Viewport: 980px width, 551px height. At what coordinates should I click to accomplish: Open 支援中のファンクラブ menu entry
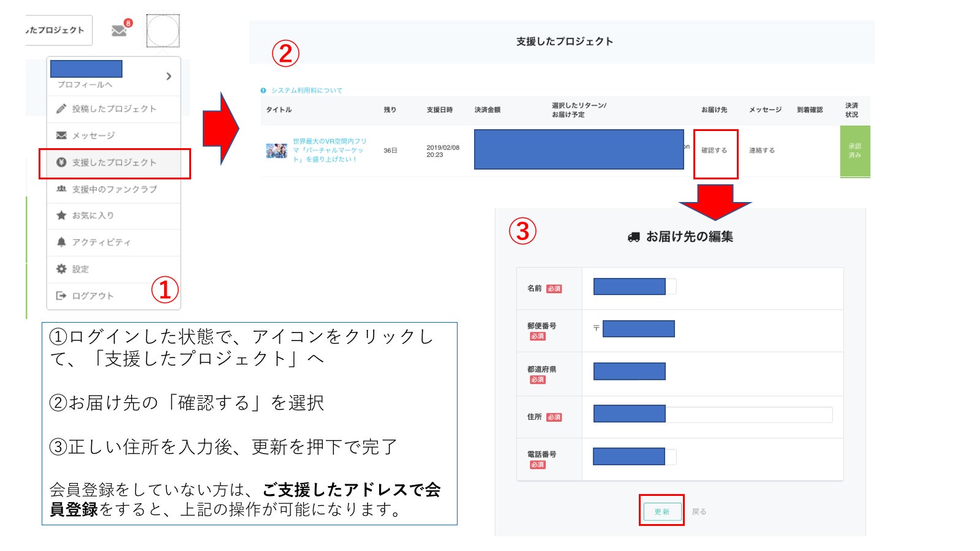tap(114, 190)
